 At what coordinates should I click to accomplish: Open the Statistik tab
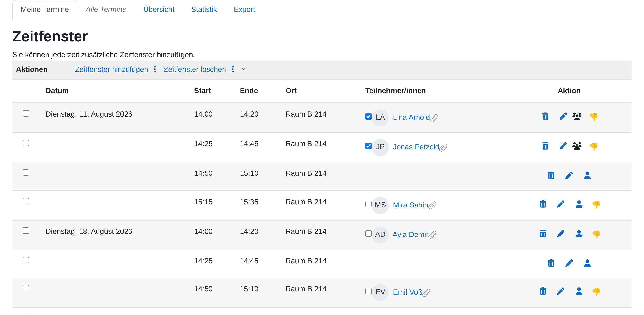204,10
